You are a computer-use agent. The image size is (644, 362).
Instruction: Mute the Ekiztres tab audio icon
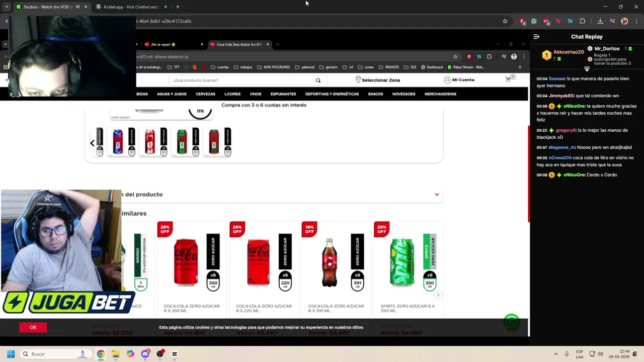(77, 7)
